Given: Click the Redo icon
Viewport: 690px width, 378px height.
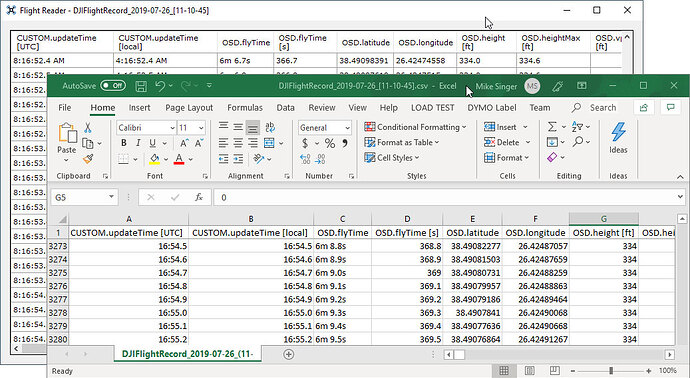Looking at the screenshot, I should click(x=186, y=86).
